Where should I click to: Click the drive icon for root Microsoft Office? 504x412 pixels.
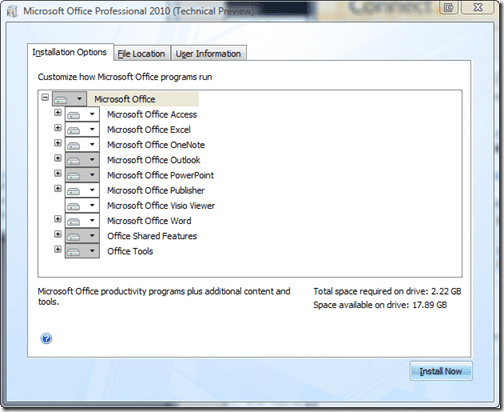click(61, 99)
